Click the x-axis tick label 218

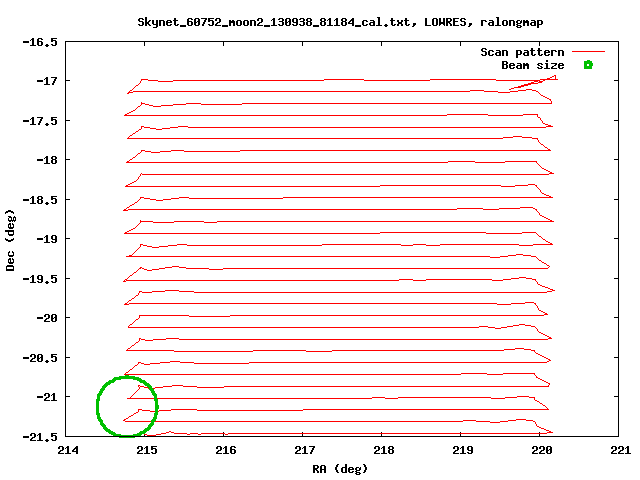(384, 450)
